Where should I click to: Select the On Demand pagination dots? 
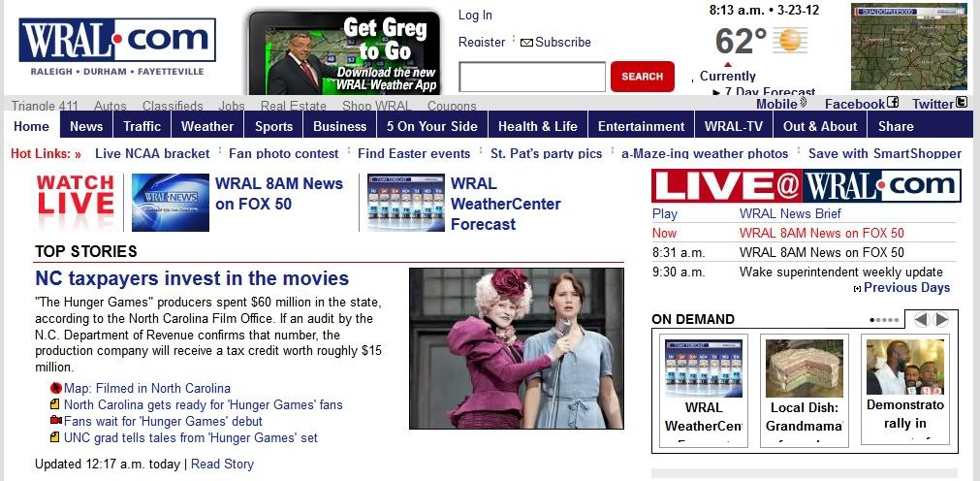point(884,320)
